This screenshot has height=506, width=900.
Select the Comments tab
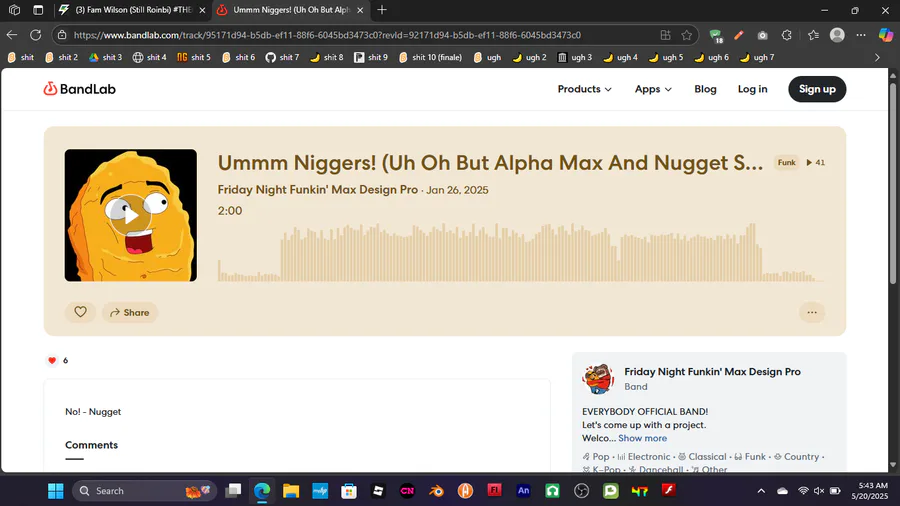click(91, 445)
